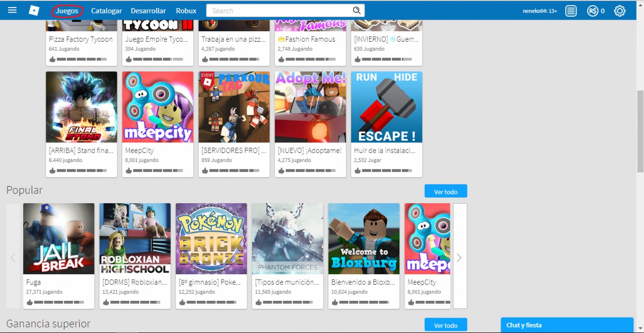Open Adopt Me game thumbnail

click(x=310, y=107)
